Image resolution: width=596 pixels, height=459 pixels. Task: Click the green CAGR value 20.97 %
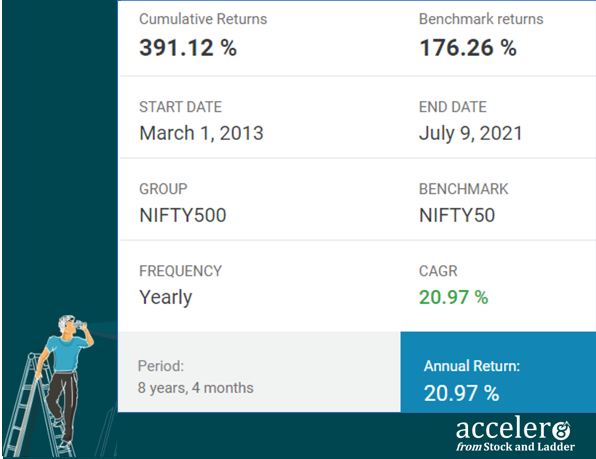point(453,297)
